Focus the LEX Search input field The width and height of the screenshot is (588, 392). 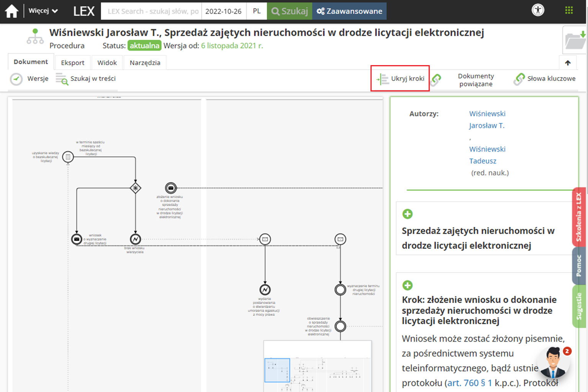pos(152,11)
